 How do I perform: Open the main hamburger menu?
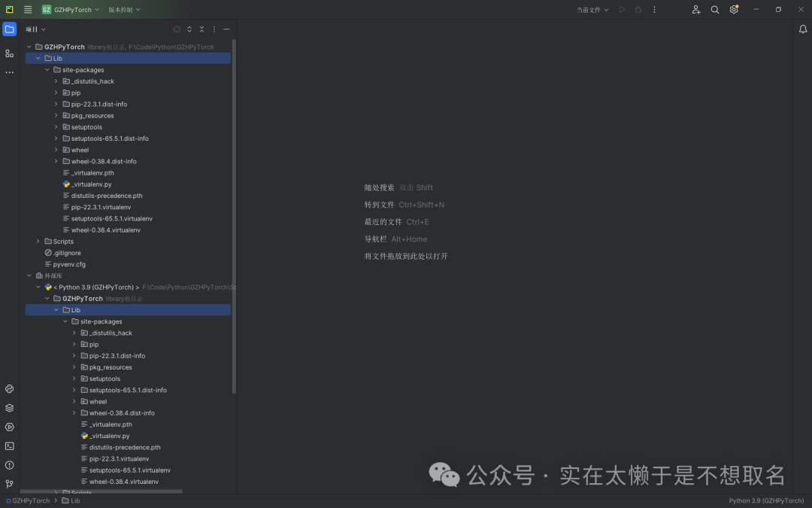28,9
